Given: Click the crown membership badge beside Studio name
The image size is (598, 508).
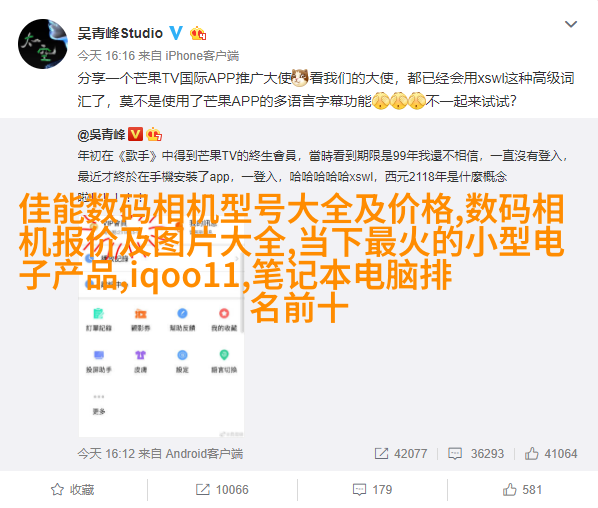Looking at the screenshot, I should [x=198, y=34].
